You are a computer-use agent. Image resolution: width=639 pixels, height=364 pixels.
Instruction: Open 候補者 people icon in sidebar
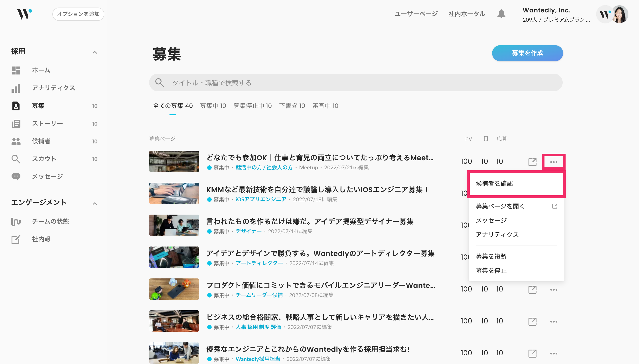pos(16,141)
